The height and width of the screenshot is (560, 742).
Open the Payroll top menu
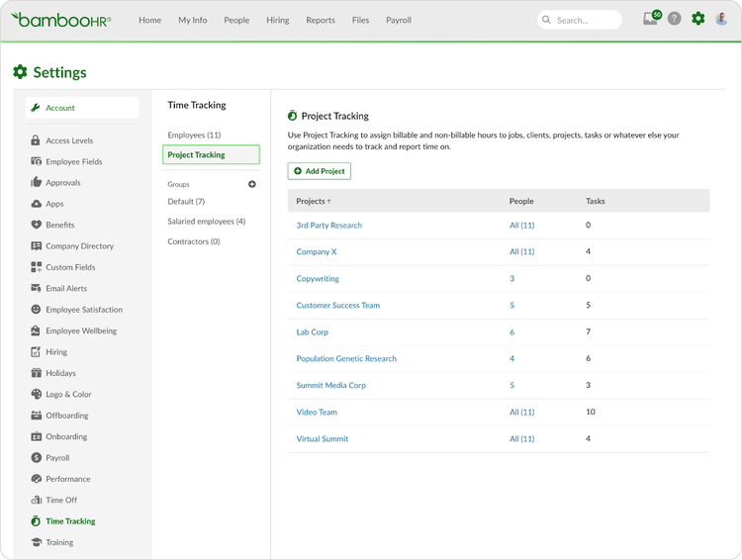click(x=399, y=20)
